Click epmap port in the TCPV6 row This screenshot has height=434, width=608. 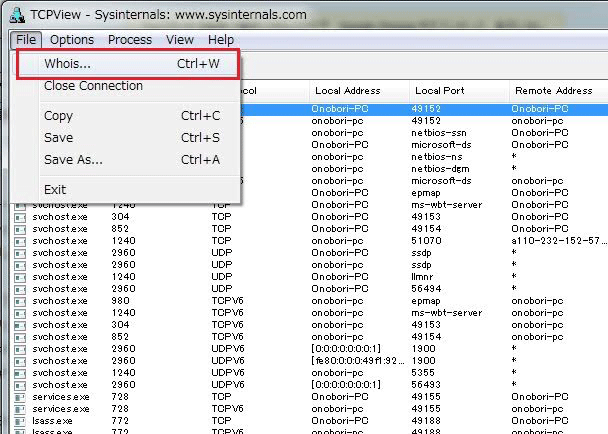click(426, 301)
